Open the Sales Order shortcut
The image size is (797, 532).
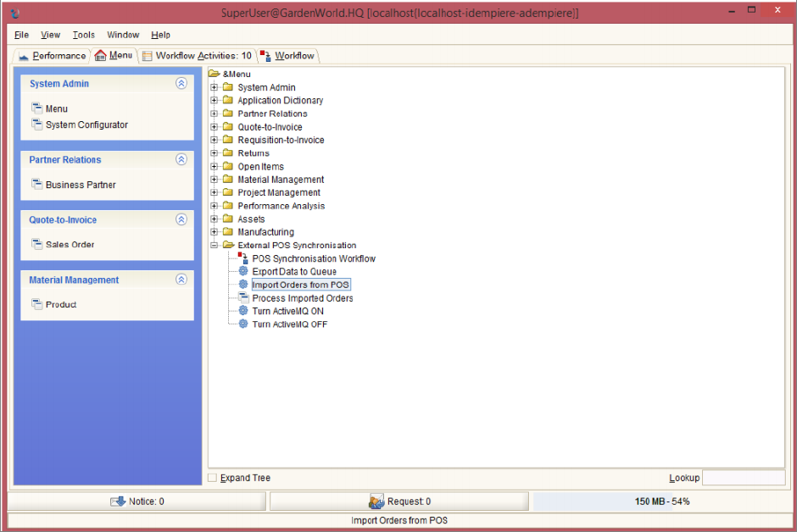(70, 245)
